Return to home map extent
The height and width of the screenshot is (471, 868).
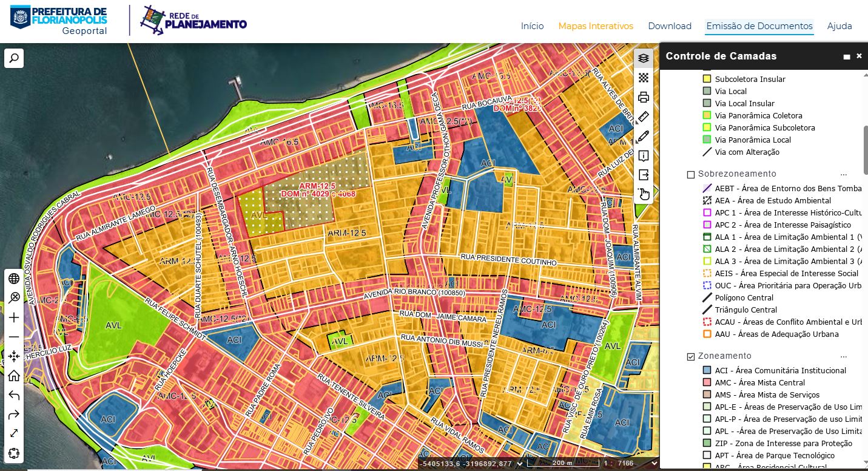14,376
